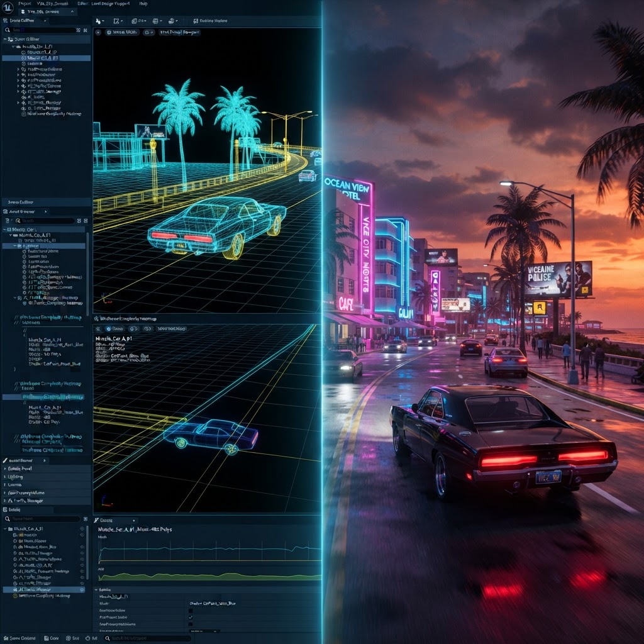Image resolution: width=644 pixels, height=644 pixels.
Task: Open the fourth main toolbar icon dropdown
Action: [x=158, y=21]
